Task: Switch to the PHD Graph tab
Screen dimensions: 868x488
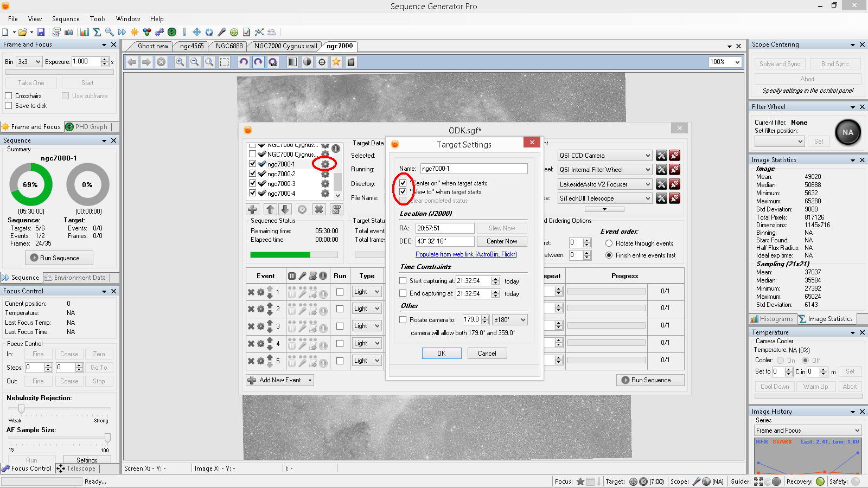Action: tap(87, 127)
